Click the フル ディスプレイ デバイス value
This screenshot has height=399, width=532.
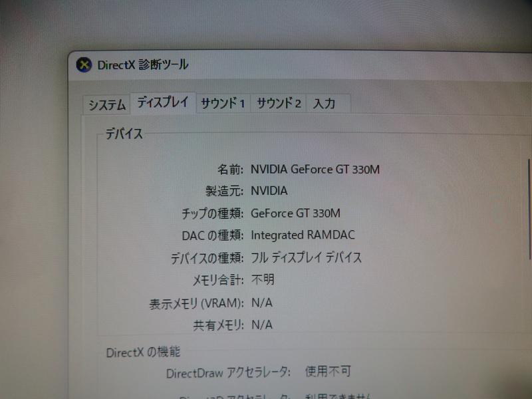[306, 257]
